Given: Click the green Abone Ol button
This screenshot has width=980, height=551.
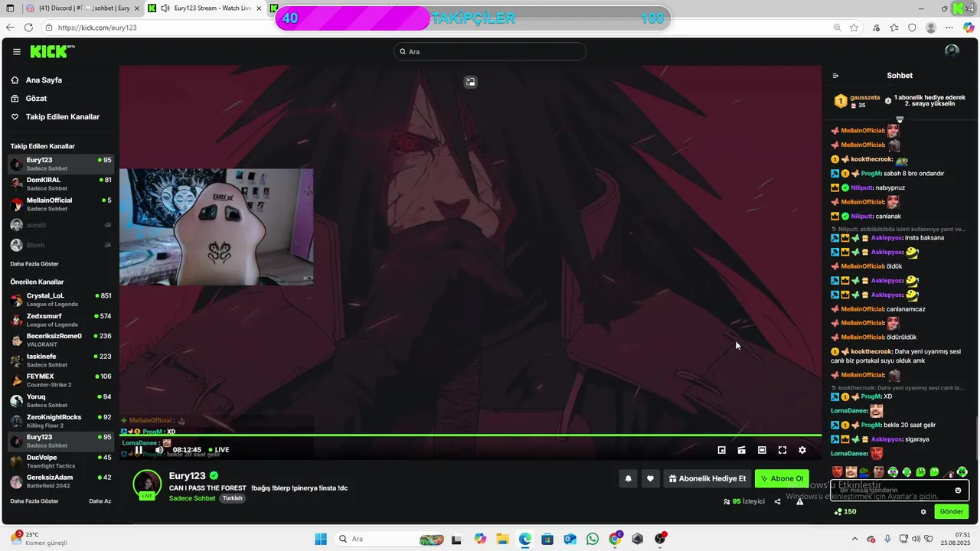Looking at the screenshot, I should pyautogui.click(x=782, y=478).
